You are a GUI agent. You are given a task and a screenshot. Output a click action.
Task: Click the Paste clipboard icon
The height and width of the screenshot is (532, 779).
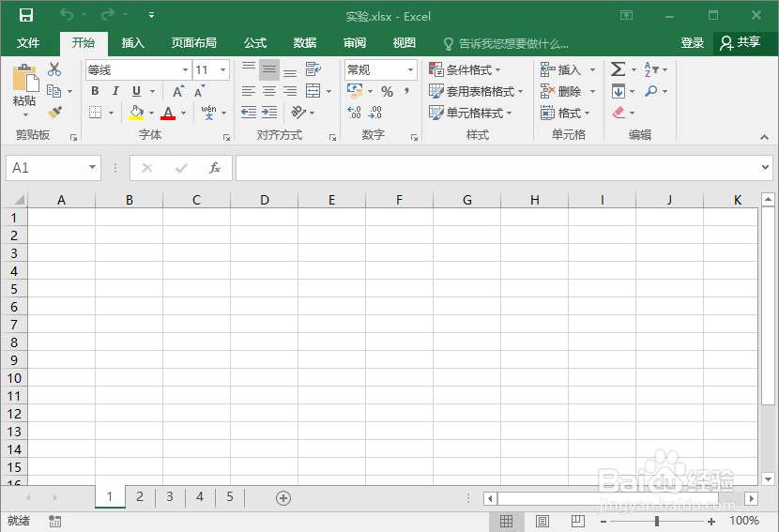coord(26,79)
